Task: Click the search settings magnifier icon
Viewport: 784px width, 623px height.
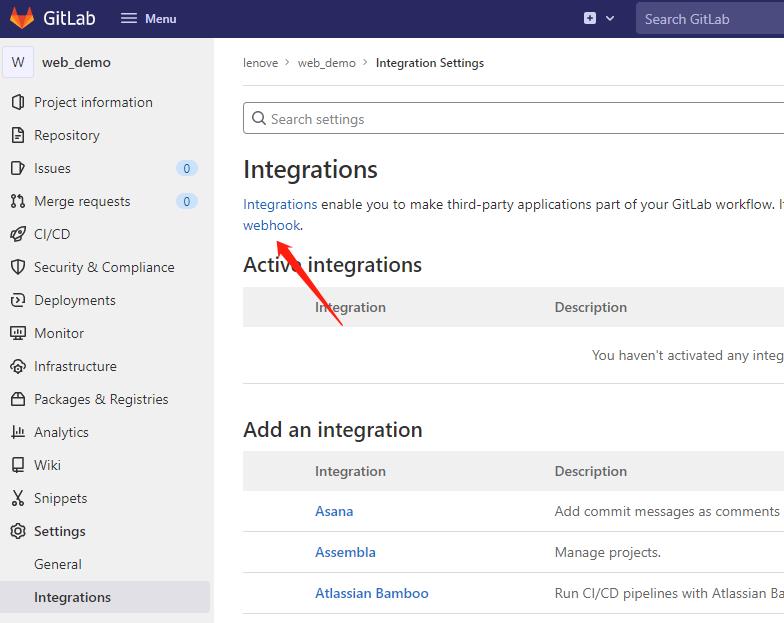Action: 258,118
